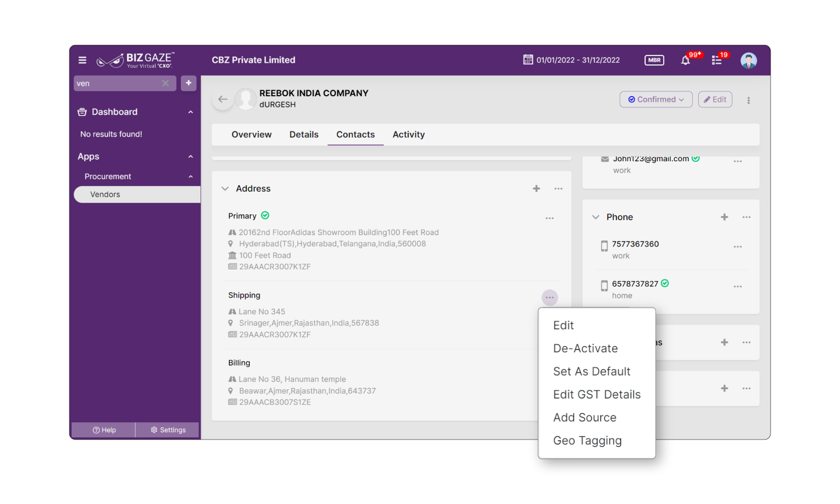Screen dimensions: 840x504
Task: Click the BizGaze logo
Action: [x=135, y=60]
